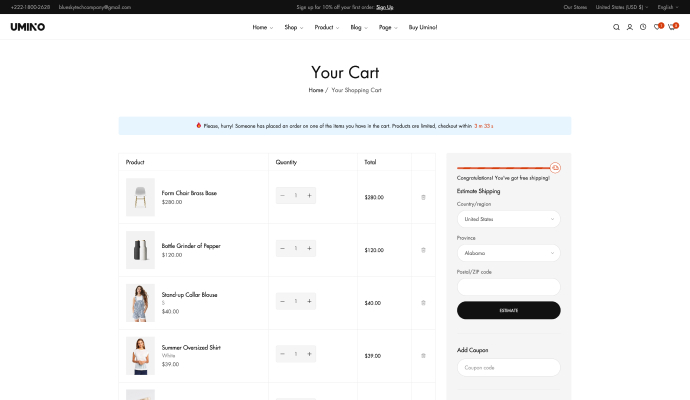Remove Form Chair Brass Base with trash icon
This screenshot has width=690, height=400.
pos(423,197)
